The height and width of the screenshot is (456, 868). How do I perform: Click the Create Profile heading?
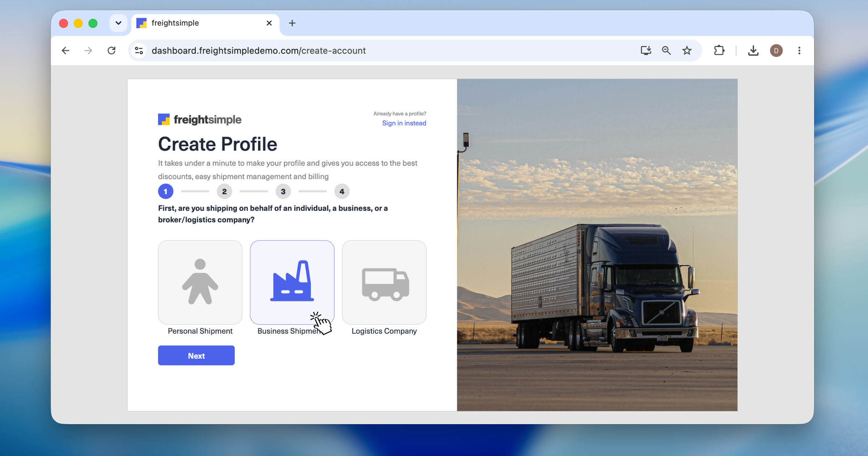(x=217, y=144)
